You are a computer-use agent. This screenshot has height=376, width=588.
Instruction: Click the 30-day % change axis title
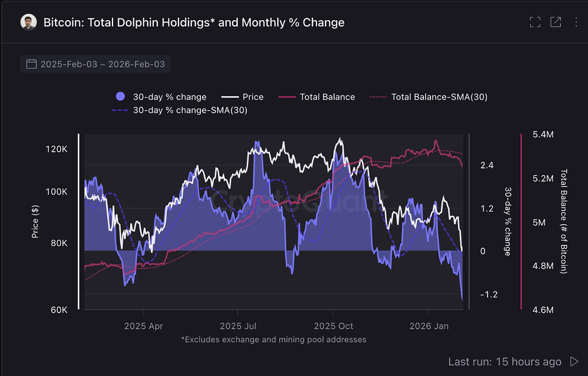pos(508,221)
